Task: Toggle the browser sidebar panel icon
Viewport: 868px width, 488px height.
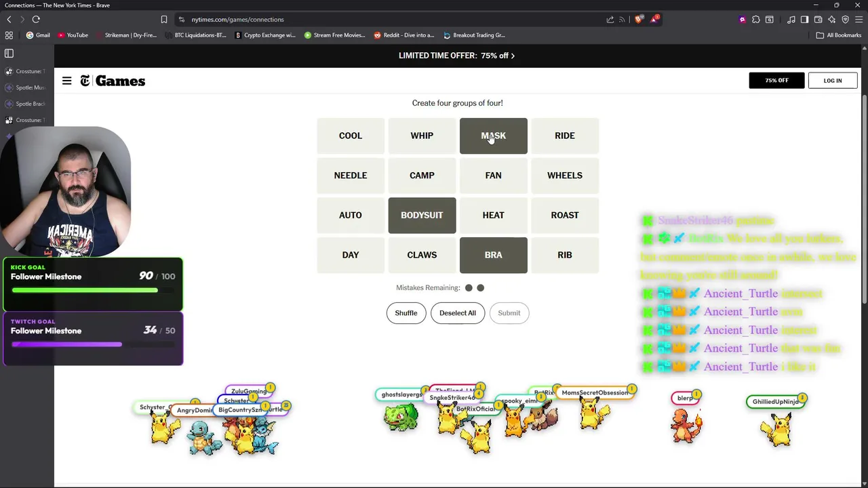Action: pyautogui.click(x=804, y=20)
